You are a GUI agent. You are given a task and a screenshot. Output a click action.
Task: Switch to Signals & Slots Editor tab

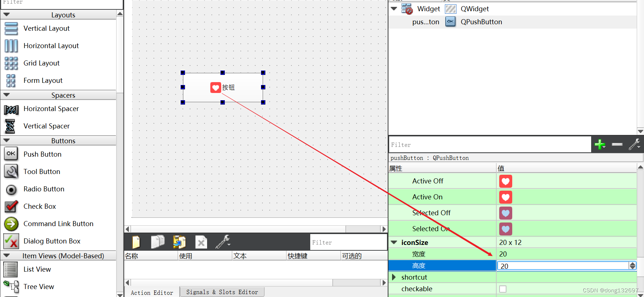pyautogui.click(x=222, y=292)
